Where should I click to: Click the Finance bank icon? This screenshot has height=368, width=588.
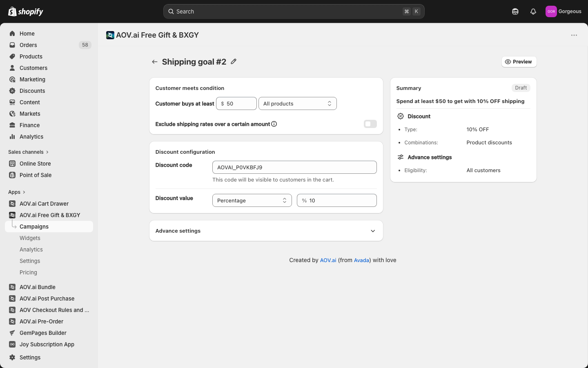12,125
